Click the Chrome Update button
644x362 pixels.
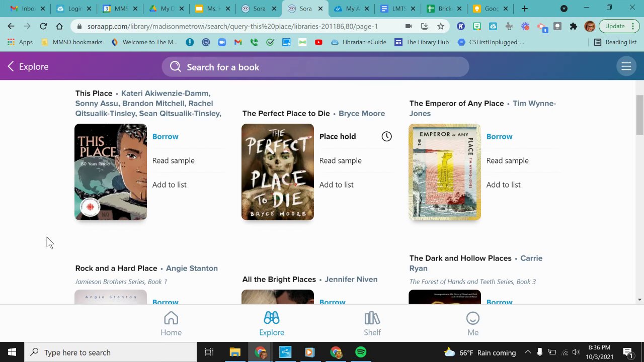tap(619, 26)
